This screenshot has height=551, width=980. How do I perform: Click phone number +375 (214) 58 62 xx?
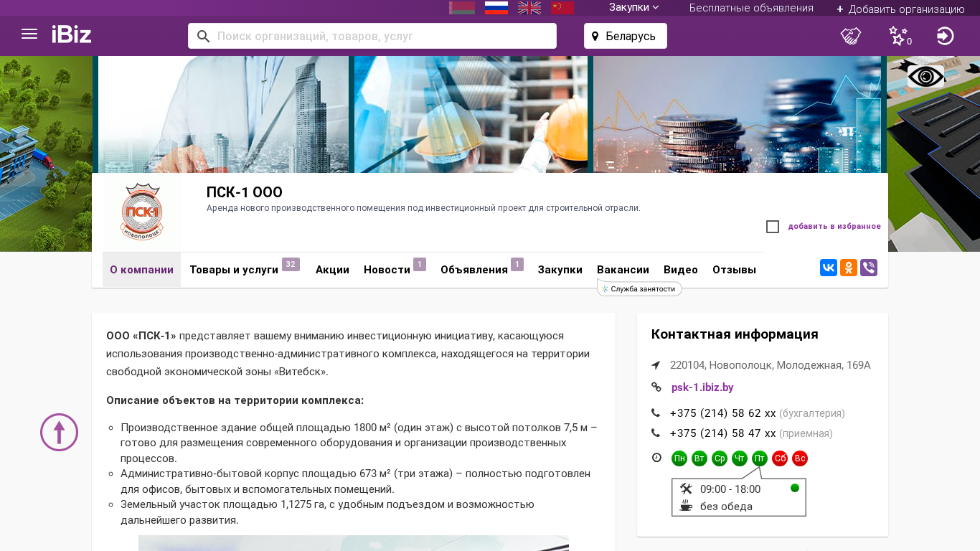click(722, 413)
